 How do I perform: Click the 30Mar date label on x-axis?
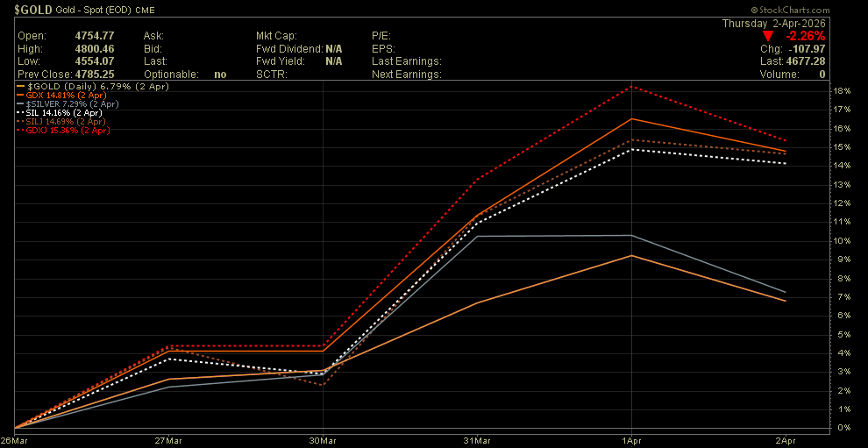(323, 439)
